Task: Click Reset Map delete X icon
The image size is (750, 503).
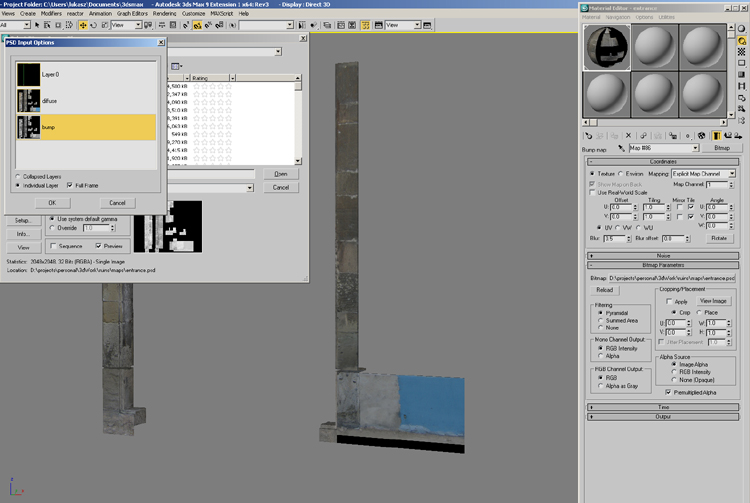Action: coord(629,135)
